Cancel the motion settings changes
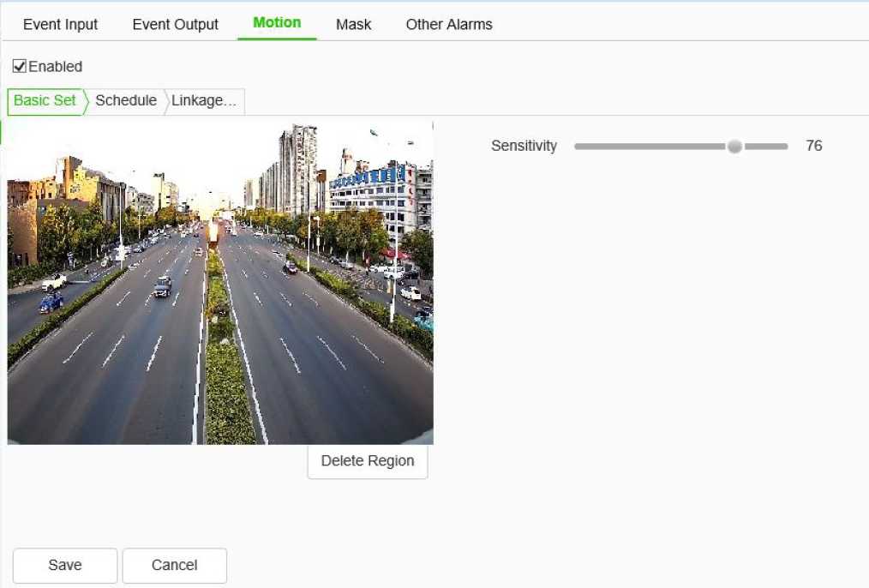Viewport: 869px width, 588px height. pos(175,566)
